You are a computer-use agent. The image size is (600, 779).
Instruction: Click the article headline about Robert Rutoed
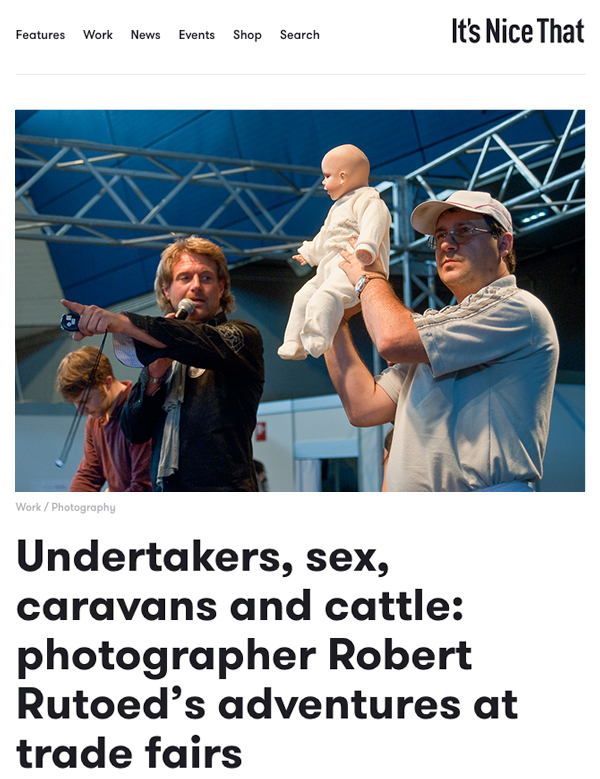(267, 655)
